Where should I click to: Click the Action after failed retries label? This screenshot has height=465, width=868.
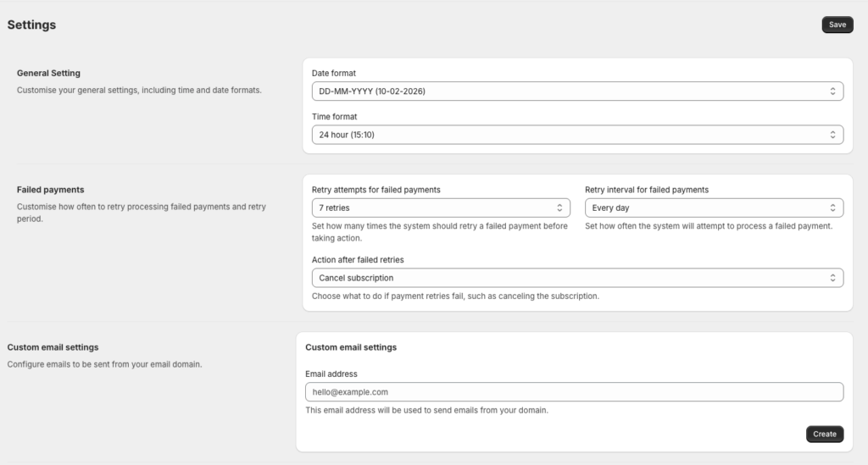click(357, 260)
